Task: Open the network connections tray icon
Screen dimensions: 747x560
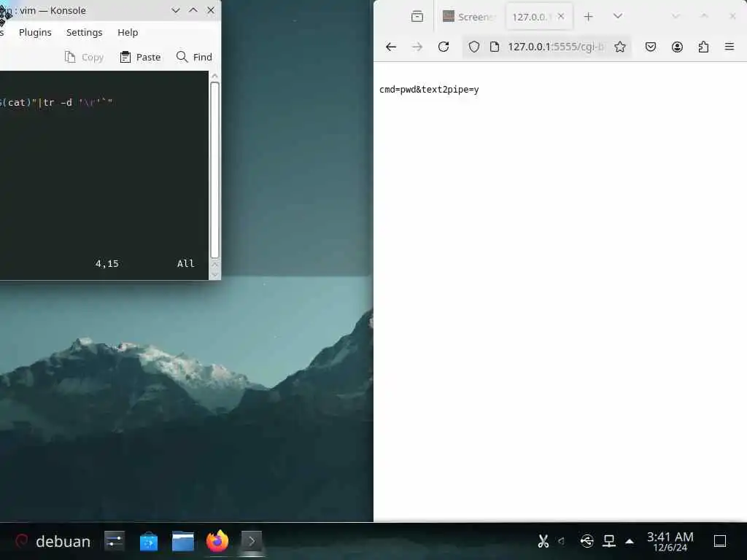Action: 609,542
